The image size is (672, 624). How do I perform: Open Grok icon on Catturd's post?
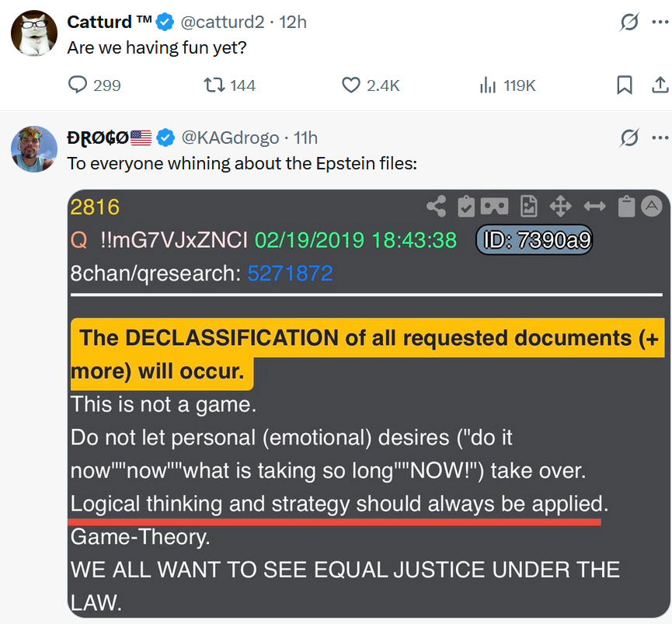click(628, 22)
